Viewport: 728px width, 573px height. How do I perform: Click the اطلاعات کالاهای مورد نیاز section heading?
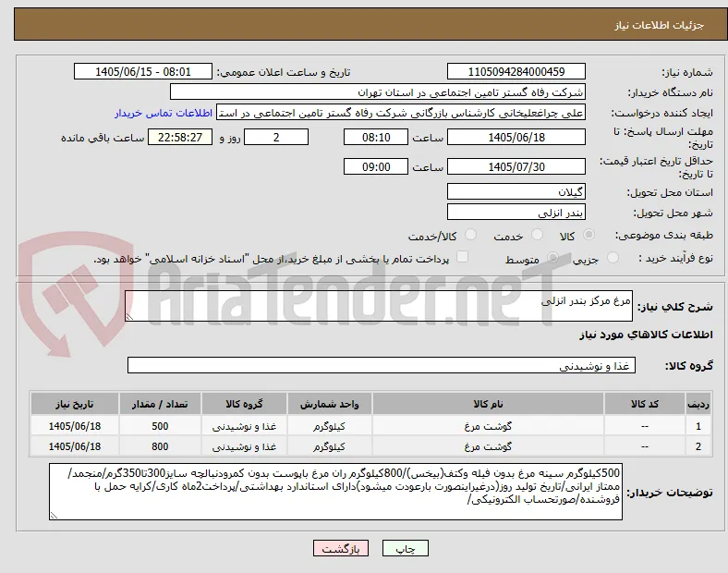pos(646,335)
